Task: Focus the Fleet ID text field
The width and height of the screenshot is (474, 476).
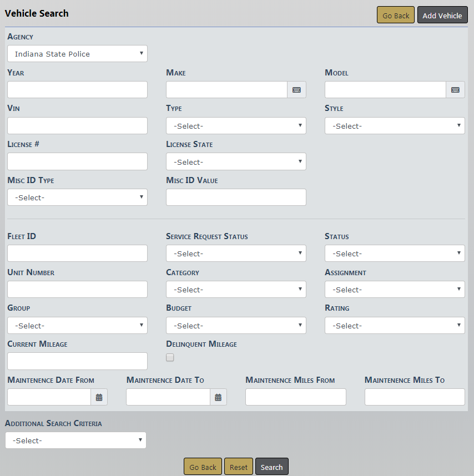Action: coord(77,254)
